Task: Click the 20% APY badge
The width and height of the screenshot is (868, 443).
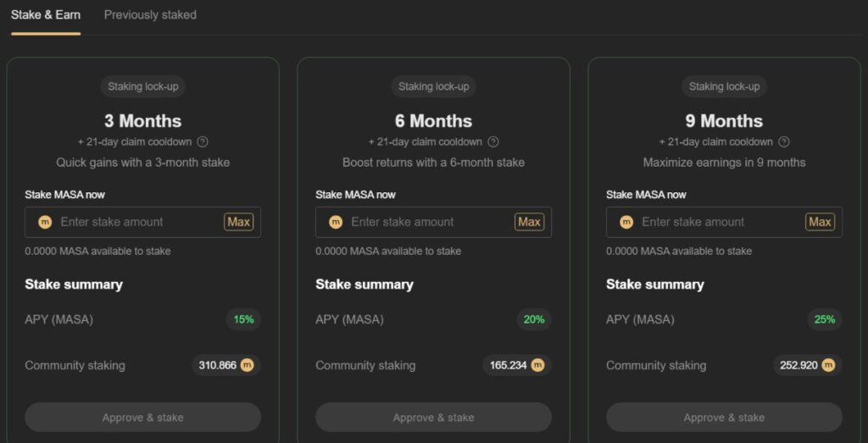Action: click(x=534, y=319)
